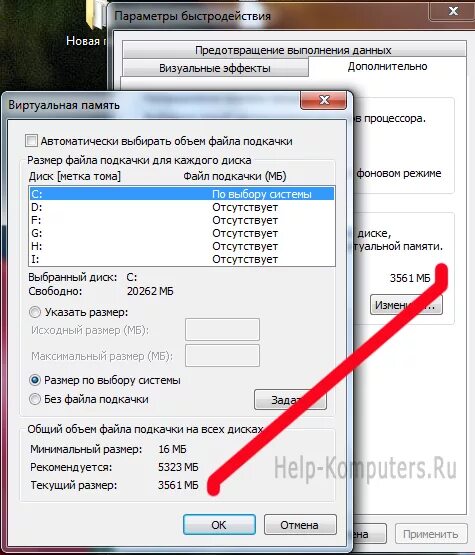Viewport: 475px width, 555px height.
Task: Select drive I: in the list
Action: point(182,259)
